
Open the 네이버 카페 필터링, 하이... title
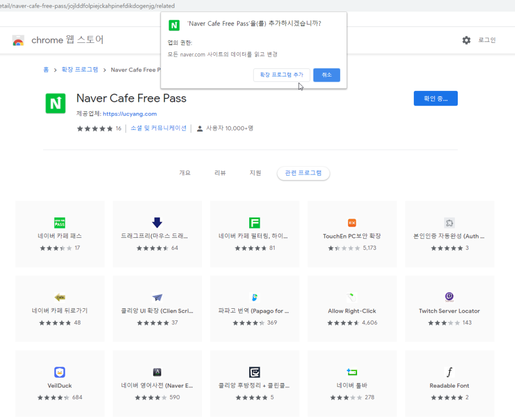click(x=253, y=236)
